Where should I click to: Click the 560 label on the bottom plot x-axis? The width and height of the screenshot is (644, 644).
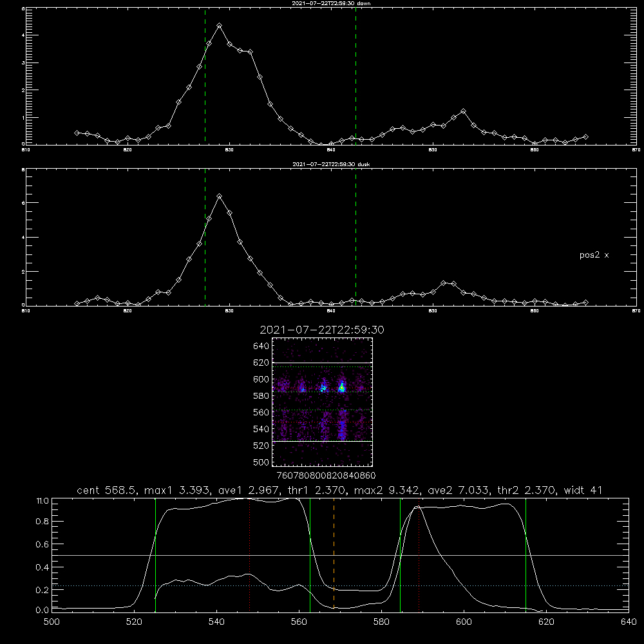(299, 622)
